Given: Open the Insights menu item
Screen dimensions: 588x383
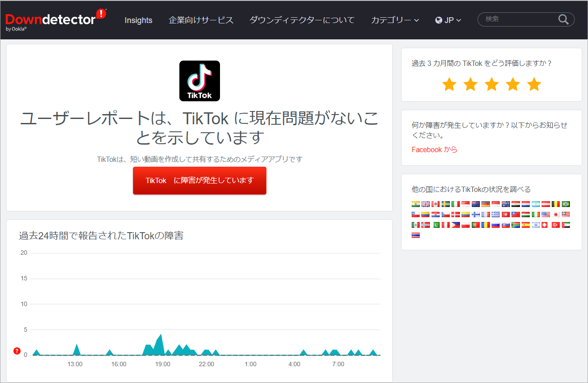Looking at the screenshot, I should click(138, 20).
